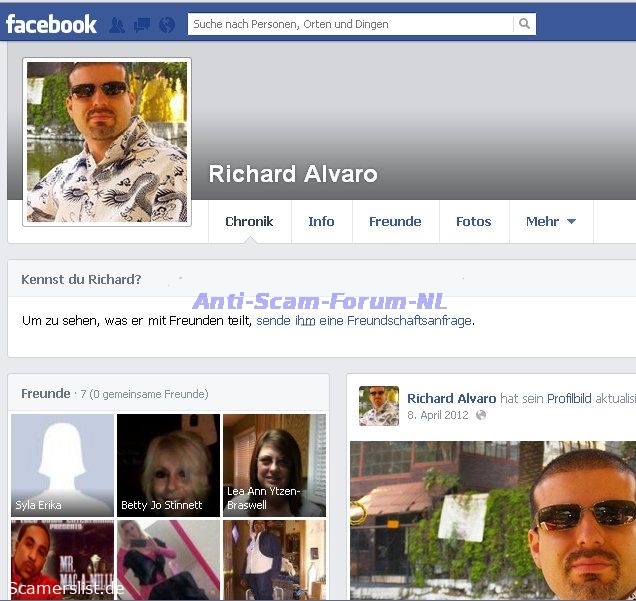Open the Profilbild link in the post
This screenshot has height=601, width=636.
click(570, 398)
